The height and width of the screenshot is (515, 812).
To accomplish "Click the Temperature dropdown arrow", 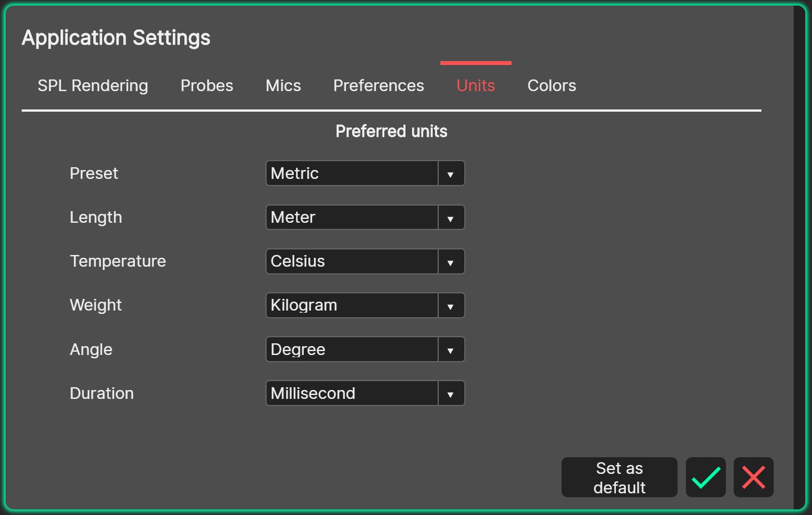I will click(450, 261).
